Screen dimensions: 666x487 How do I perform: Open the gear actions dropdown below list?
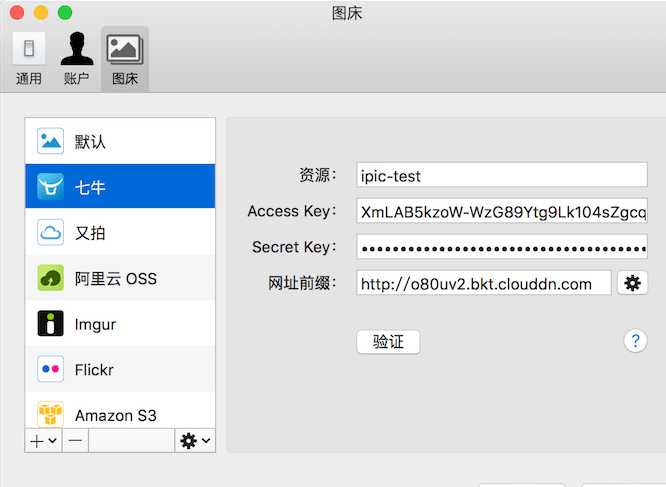pyautogui.click(x=195, y=441)
